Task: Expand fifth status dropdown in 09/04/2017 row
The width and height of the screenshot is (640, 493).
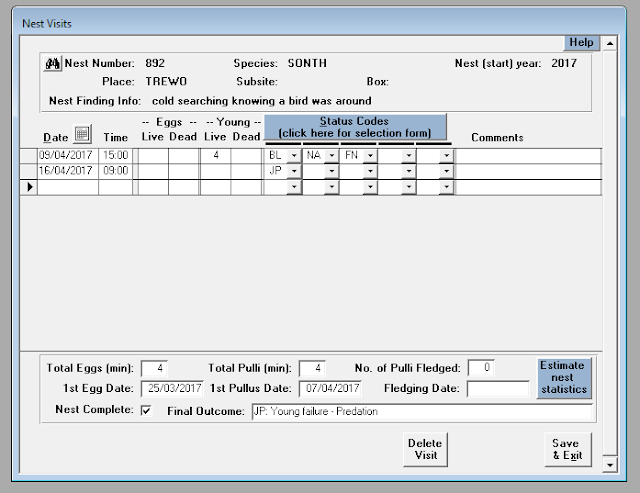Action: tap(447, 155)
